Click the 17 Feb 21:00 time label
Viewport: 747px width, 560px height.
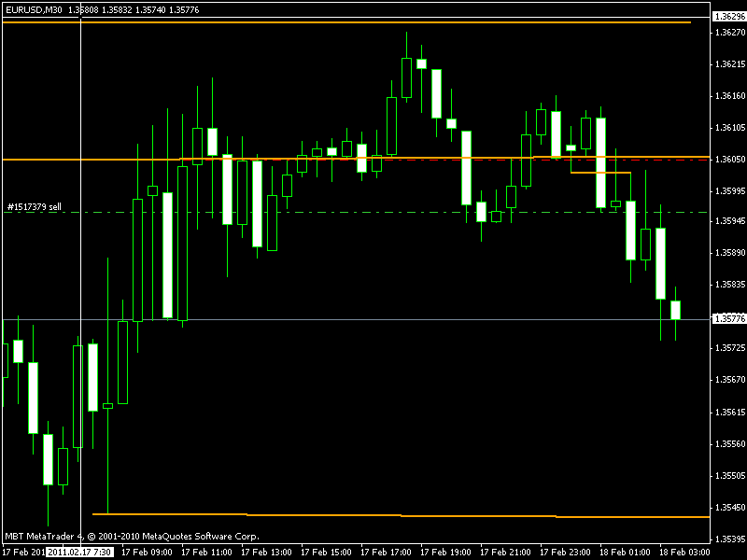pyautogui.click(x=505, y=553)
